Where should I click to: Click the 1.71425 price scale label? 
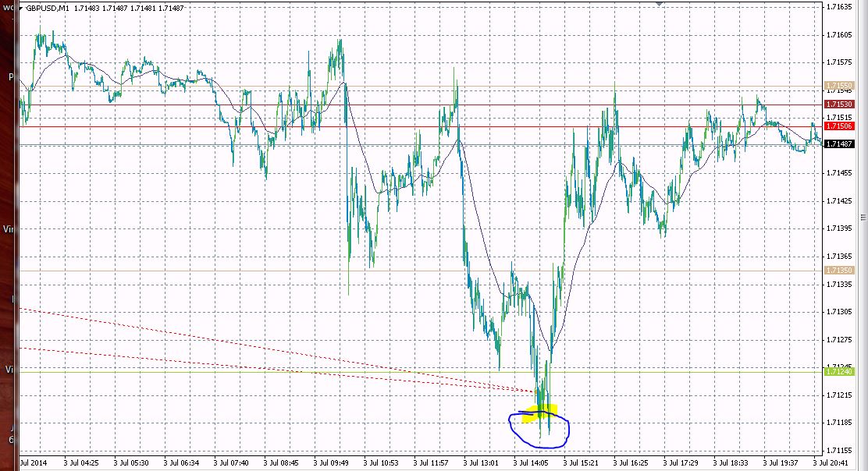pyautogui.click(x=839, y=200)
